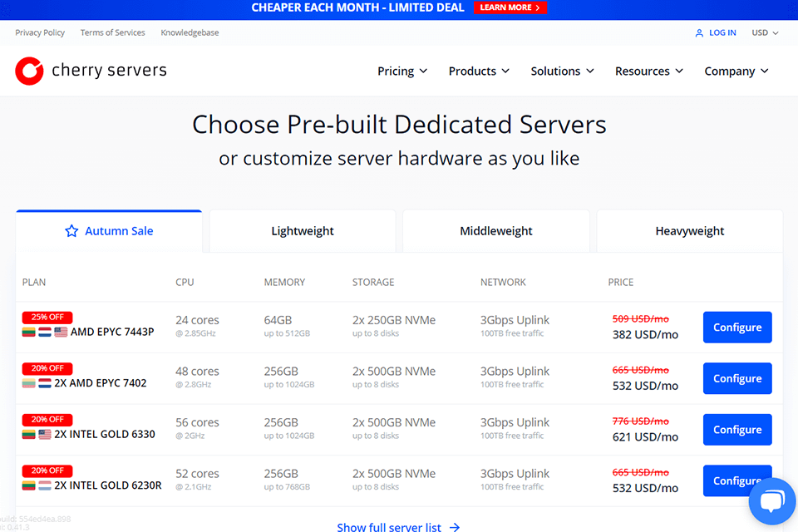This screenshot has width=798, height=532.
Task: Click the 2x 250GB NVMe storage value
Action: point(394,320)
